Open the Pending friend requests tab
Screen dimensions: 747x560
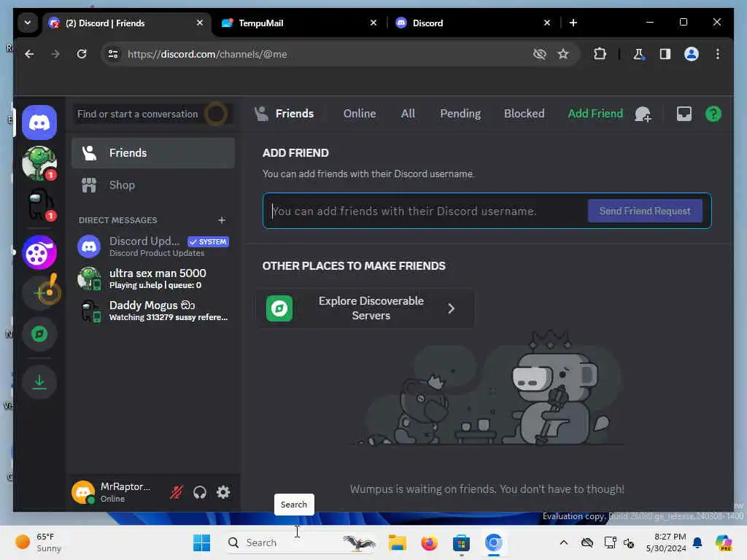tap(460, 114)
